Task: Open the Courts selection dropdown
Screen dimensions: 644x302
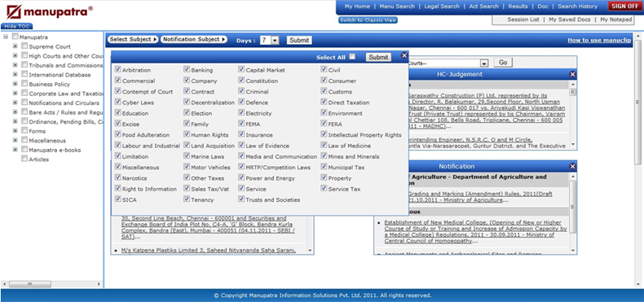Action: [x=484, y=63]
